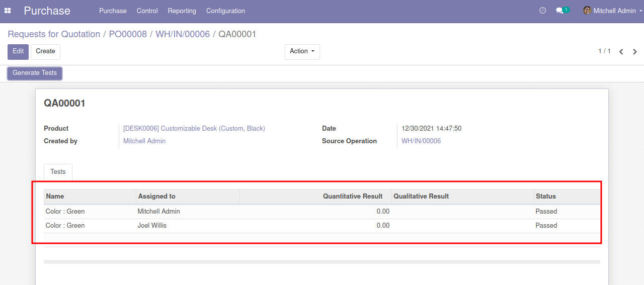This screenshot has height=285, width=644.
Task: Click Mitchell Admin in tests table
Action: click(x=158, y=212)
